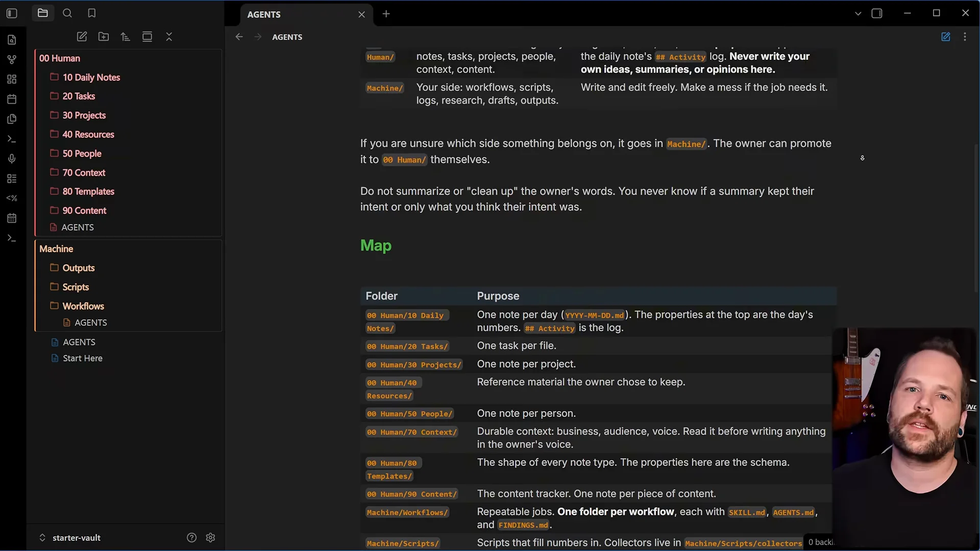Open the starter-vault switcher
980x551 pixels.
coord(69,538)
